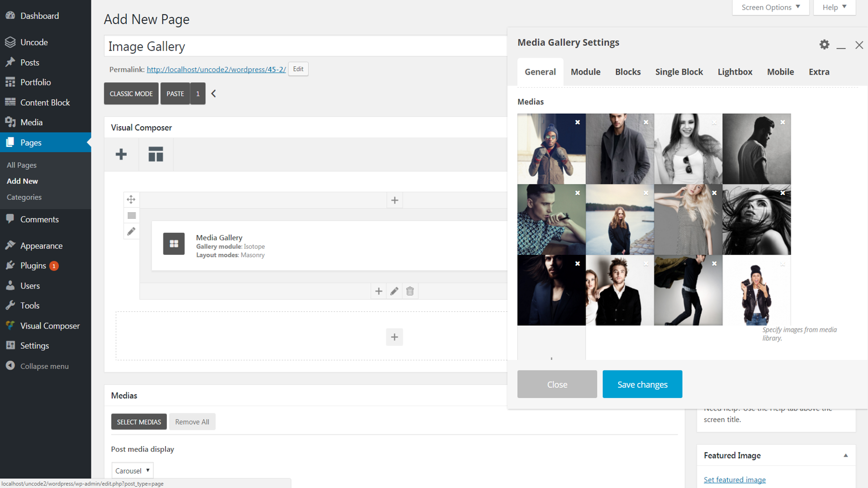Switch to the Extra tab
This screenshot has height=488, width=868.
click(819, 72)
